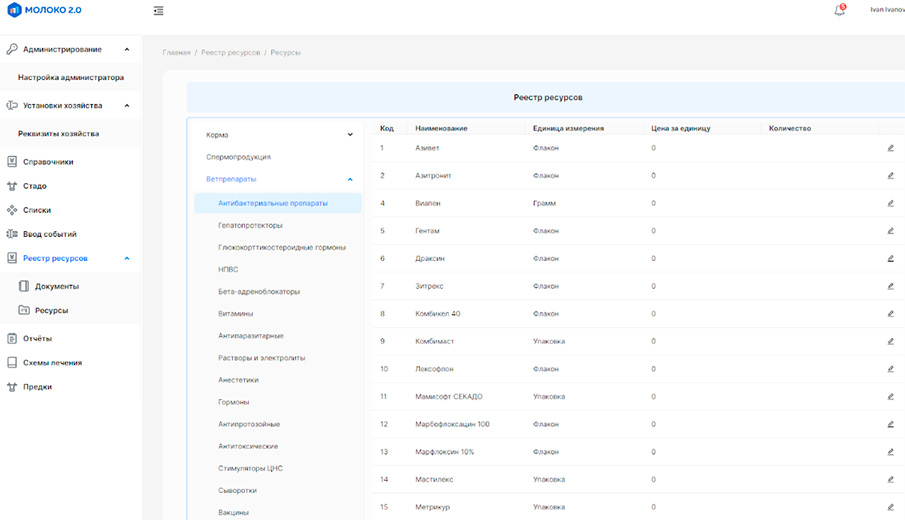
Task: Select Антибактериальные препараты subcategory
Action: [x=278, y=203]
